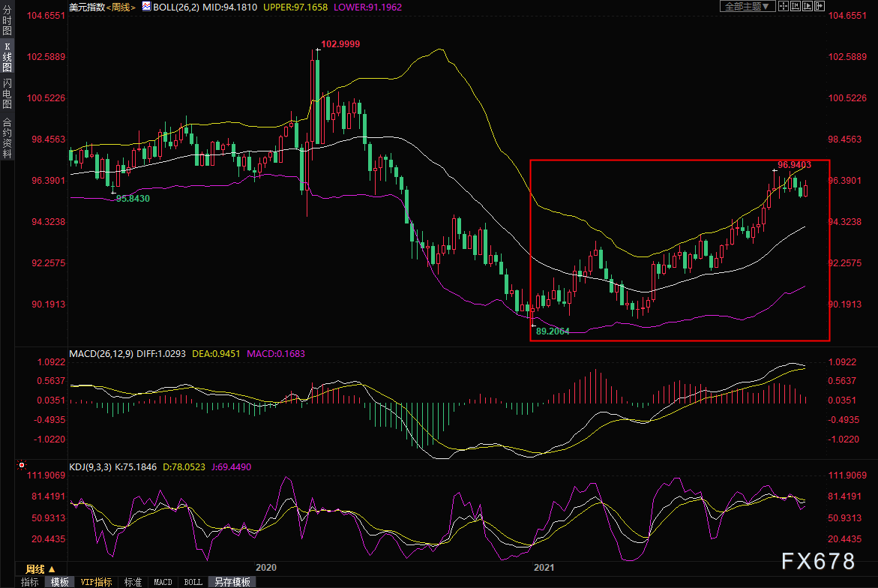Image resolution: width=878 pixels, height=588 pixels.
Task: Open the 全部主题 theme dropdown
Action: (748, 6)
